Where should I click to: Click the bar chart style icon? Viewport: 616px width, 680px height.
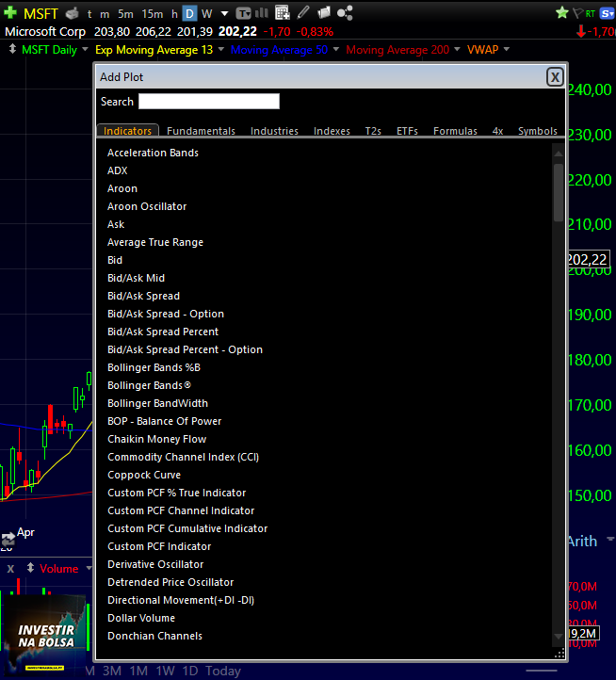pyautogui.click(x=262, y=12)
